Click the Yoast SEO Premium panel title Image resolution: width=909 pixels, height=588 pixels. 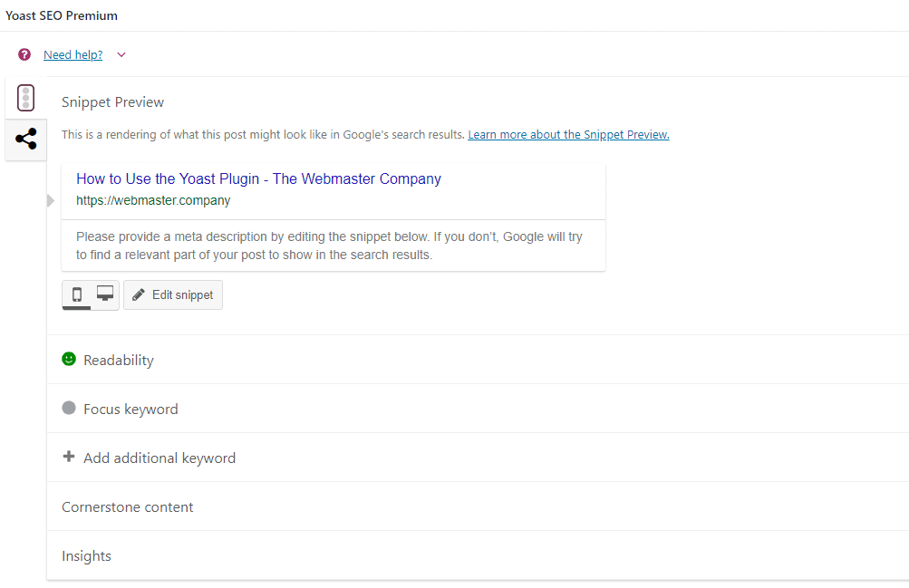coord(62,15)
